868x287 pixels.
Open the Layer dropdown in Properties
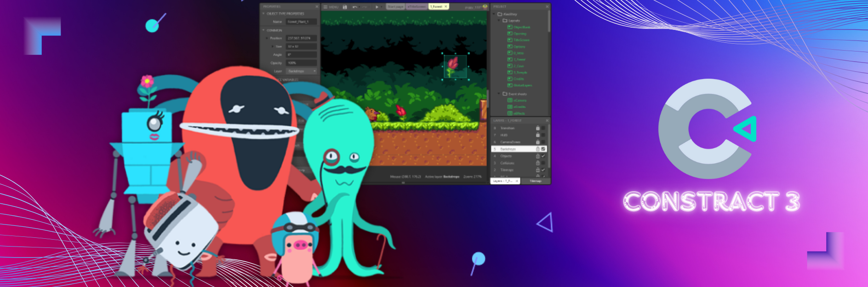302,71
